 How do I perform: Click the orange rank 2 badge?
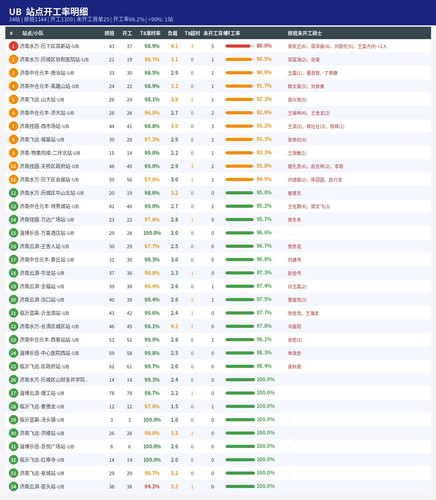click(13, 59)
